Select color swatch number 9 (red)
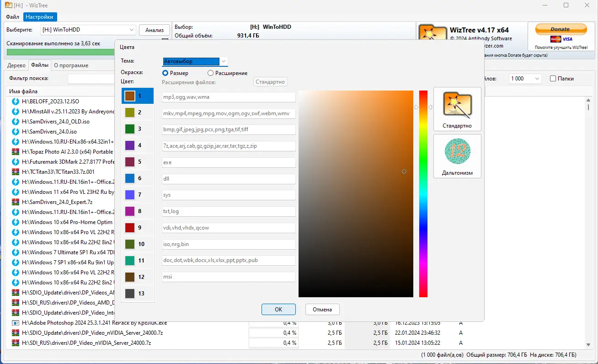598x364 pixels. tap(130, 228)
